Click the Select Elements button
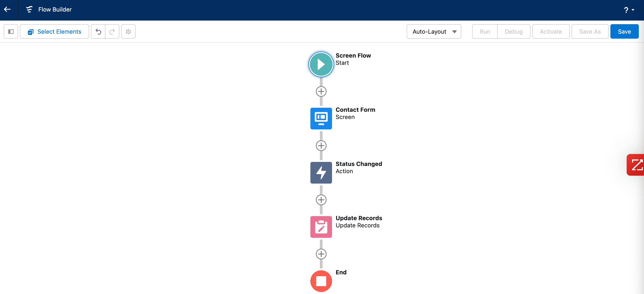The width and height of the screenshot is (644, 294). pyautogui.click(x=54, y=32)
